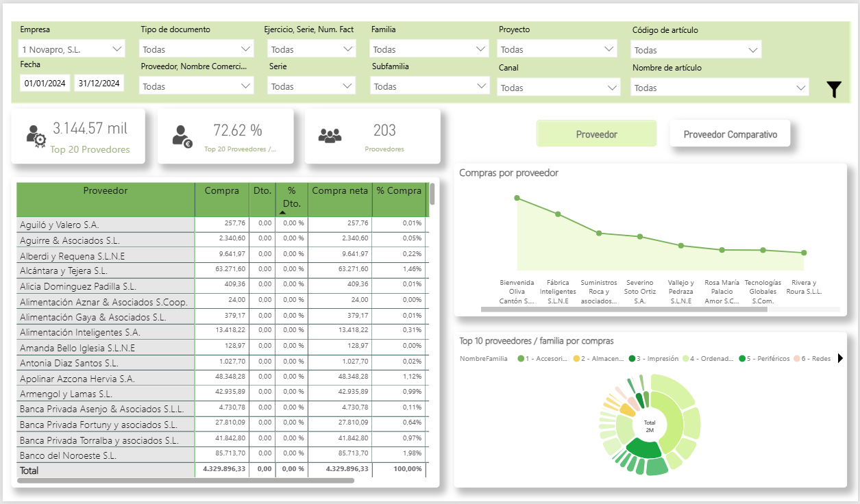
Task: Click the sort arrow under % Dto. header
Action: click(282, 212)
